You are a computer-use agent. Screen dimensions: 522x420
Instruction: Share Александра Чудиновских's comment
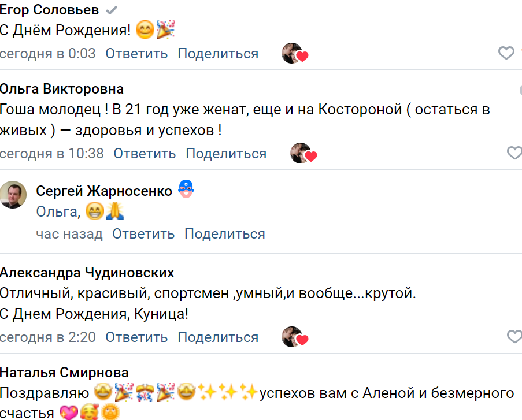(x=220, y=336)
